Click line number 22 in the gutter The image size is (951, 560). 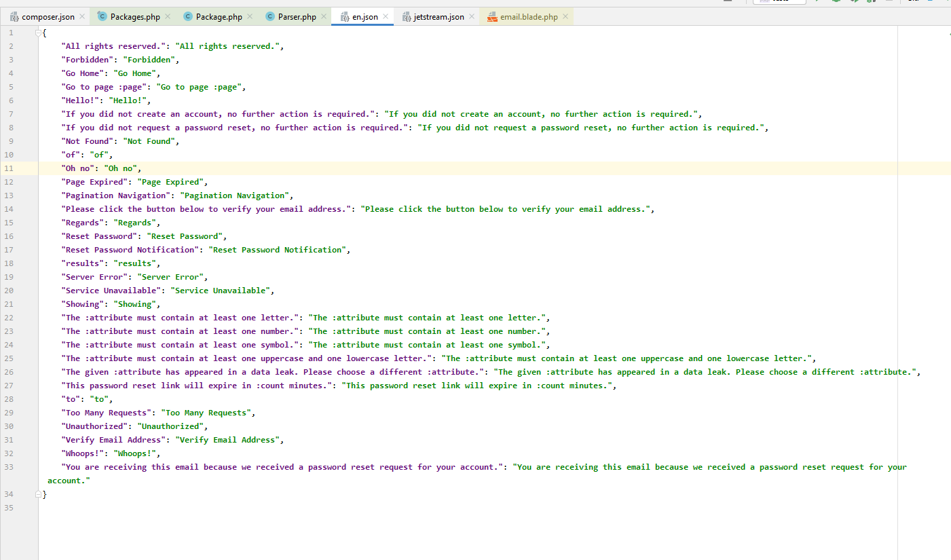coord(9,318)
